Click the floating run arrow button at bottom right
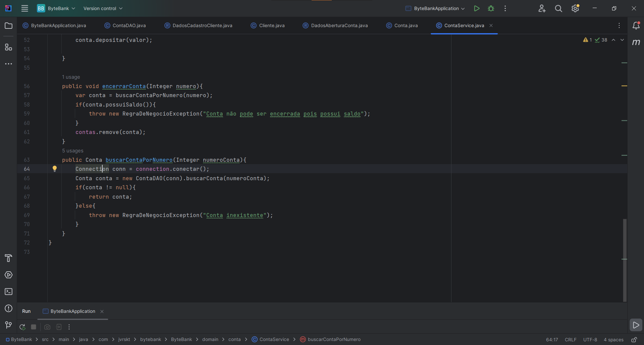644x345 pixels. pos(636,325)
